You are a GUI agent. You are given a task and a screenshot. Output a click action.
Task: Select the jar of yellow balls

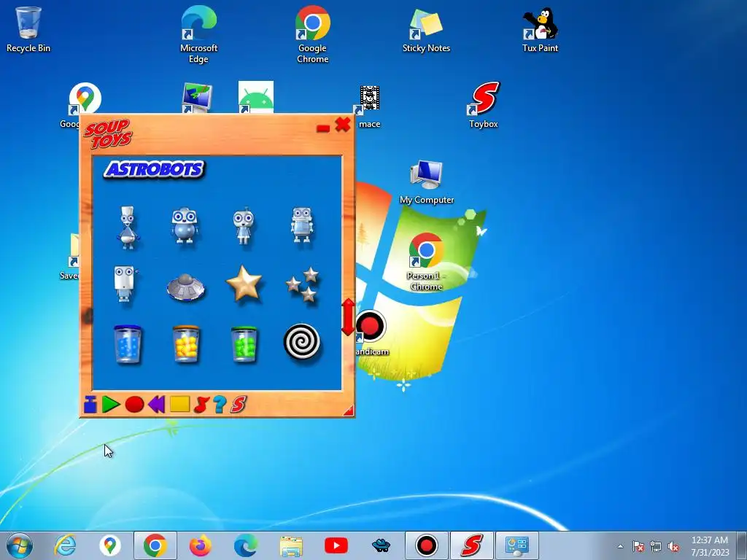pyautogui.click(x=186, y=344)
